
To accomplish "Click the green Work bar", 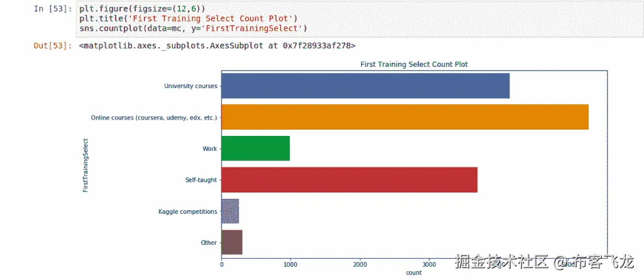I will 255,148.
